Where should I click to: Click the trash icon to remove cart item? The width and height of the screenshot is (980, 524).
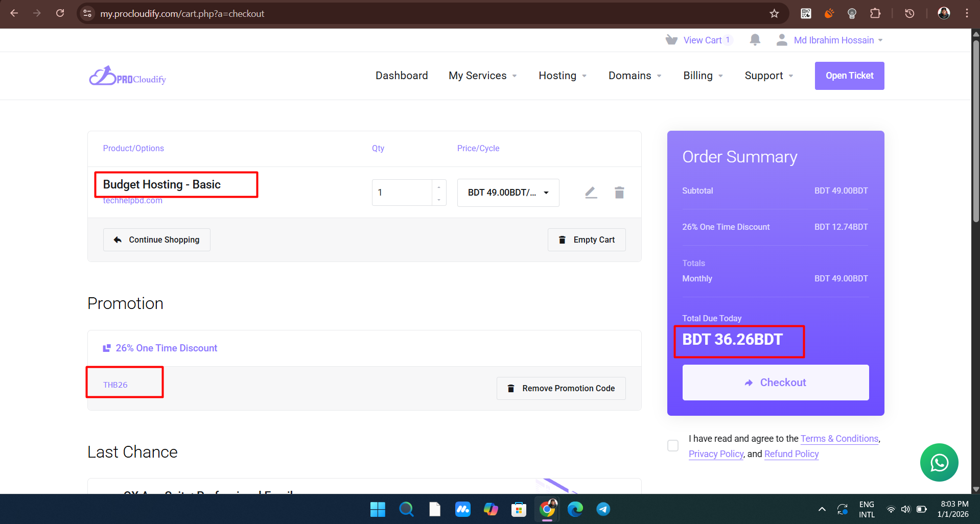click(619, 193)
